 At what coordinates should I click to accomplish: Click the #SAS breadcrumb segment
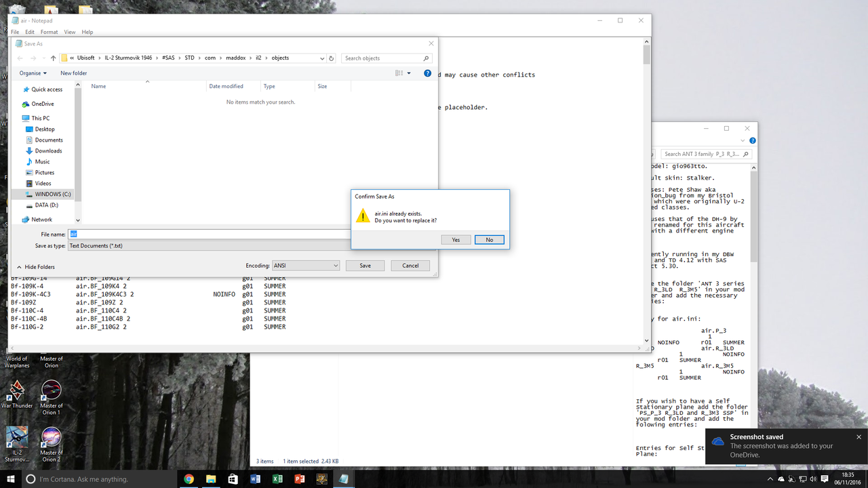(x=168, y=58)
